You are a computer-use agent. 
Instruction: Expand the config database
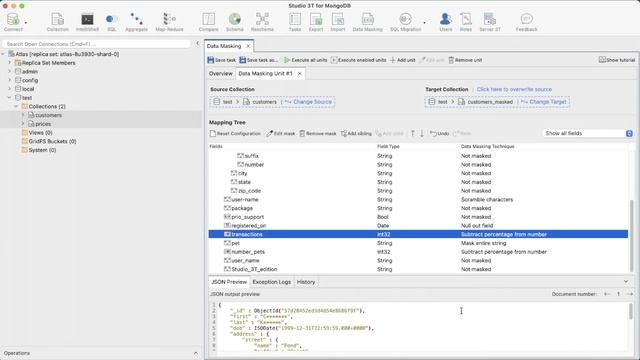click(10, 80)
